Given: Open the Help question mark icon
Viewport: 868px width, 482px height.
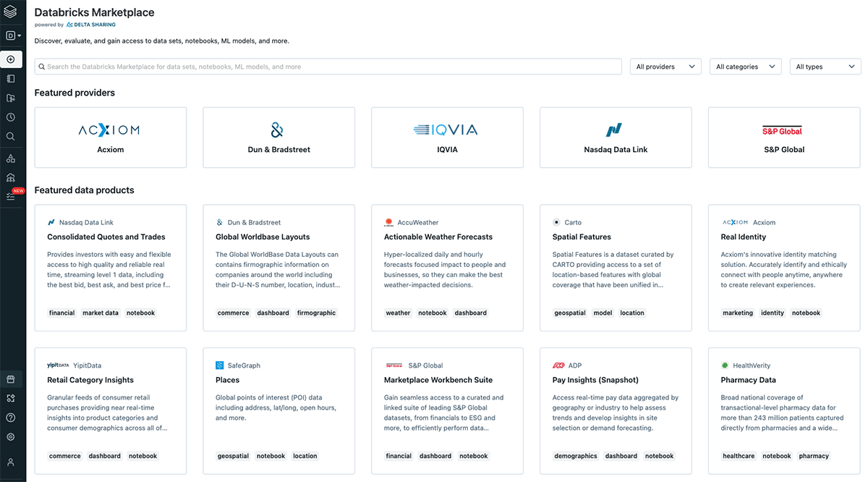Looking at the screenshot, I should click(x=11, y=418).
